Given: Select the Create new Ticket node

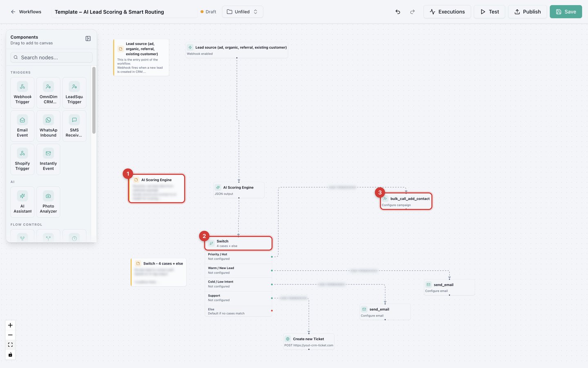Looking at the screenshot, I should (x=309, y=341).
